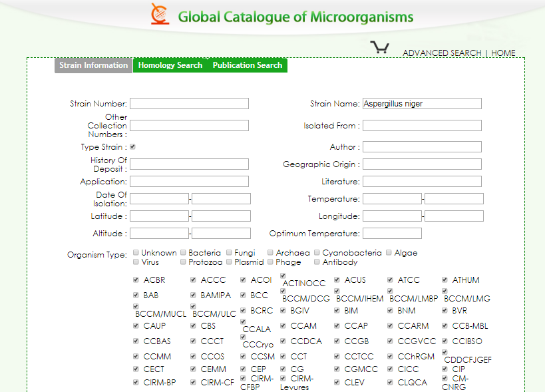The width and height of the screenshot is (545, 392).
Task: Focus the Application input field
Action: (189, 182)
